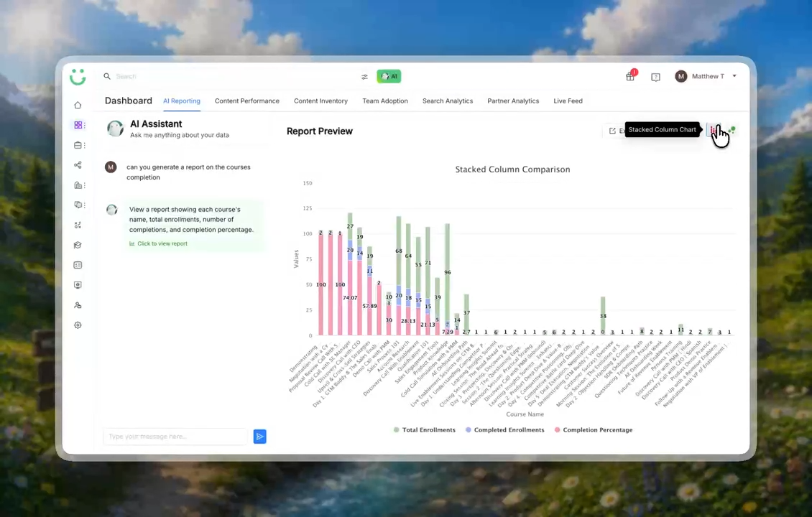The image size is (812, 517).
Task: Open the help question mark icon
Action: click(655, 77)
